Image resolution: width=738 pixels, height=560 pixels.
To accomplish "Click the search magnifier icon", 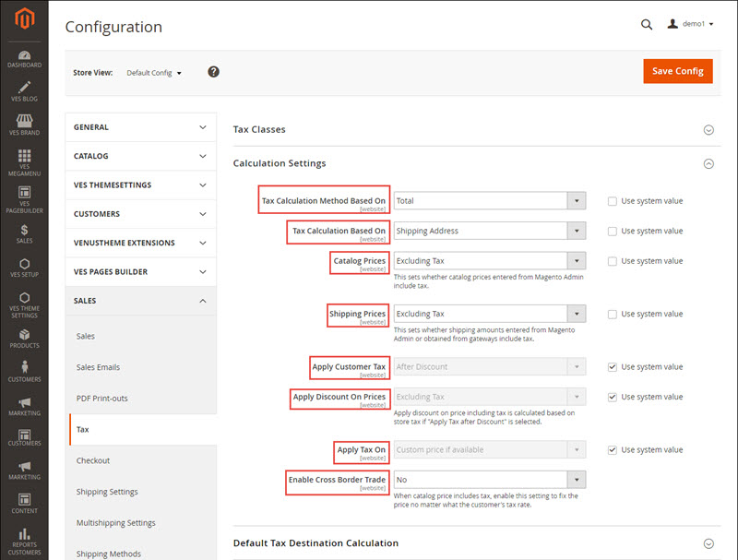I will (647, 24).
